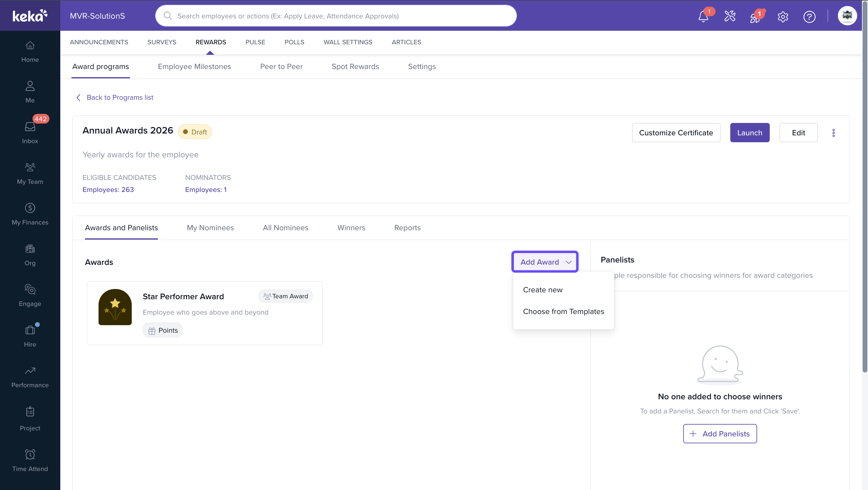This screenshot has height=490, width=868.
Task: Click the Add Panelists button
Action: 720,433
